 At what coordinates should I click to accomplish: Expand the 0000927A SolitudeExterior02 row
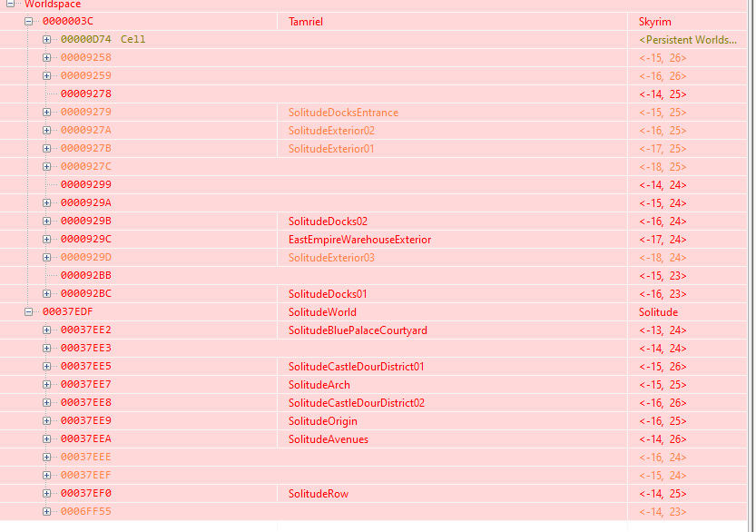pos(47,130)
